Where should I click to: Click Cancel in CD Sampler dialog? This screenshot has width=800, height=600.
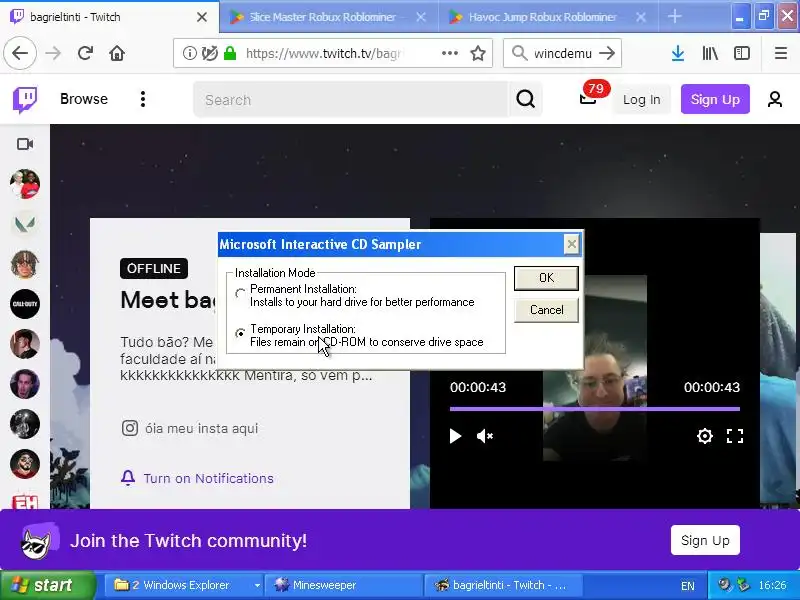point(546,310)
